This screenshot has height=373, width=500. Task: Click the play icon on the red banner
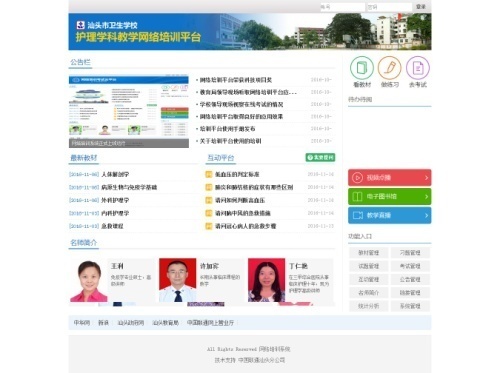pyautogui.click(x=357, y=178)
